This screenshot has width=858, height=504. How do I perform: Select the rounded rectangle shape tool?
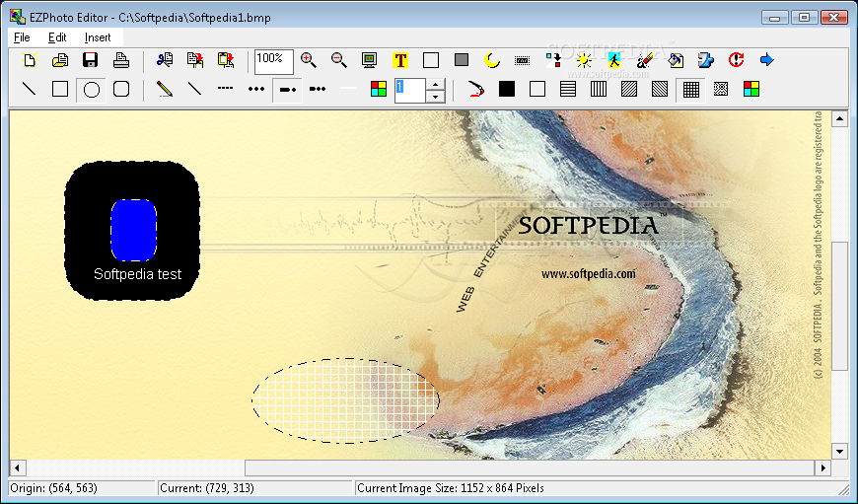coord(121,89)
